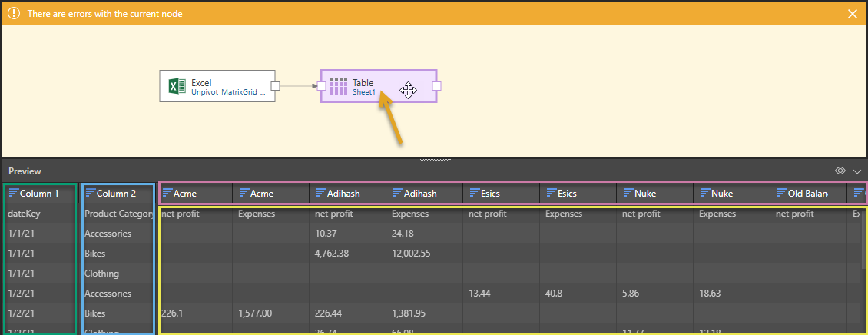Click the first Esics column type icon
868x335 pixels.
click(x=475, y=194)
